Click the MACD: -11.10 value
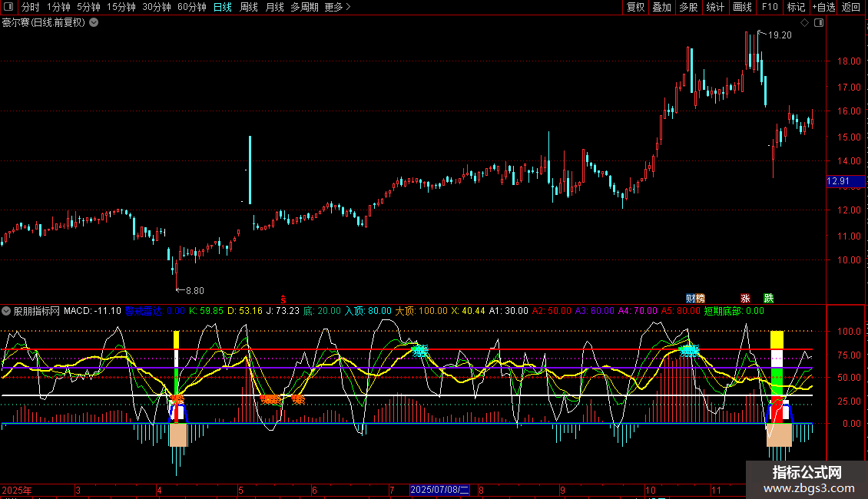The height and width of the screenshot is (499, 868). (92, 311)
